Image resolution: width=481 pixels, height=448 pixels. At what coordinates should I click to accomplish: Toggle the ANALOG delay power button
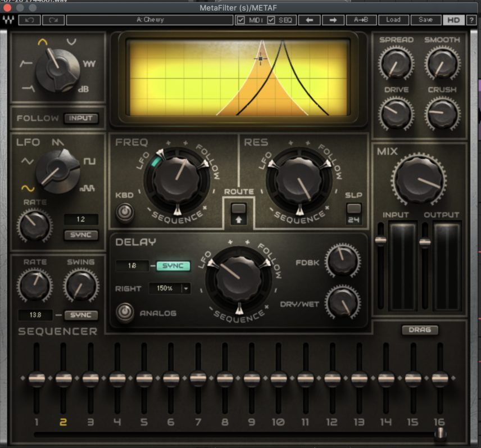pos(125,312)
